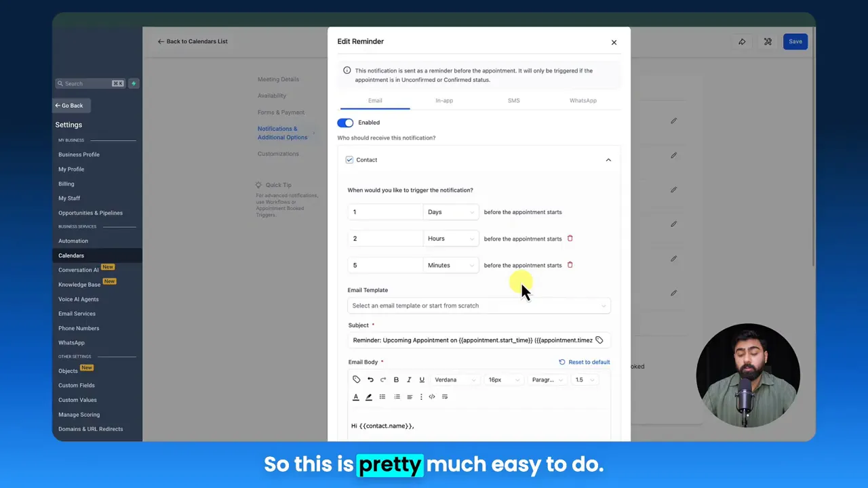
Task: Enable the notification with the Enabled toggle
Action: coord(345,123)
